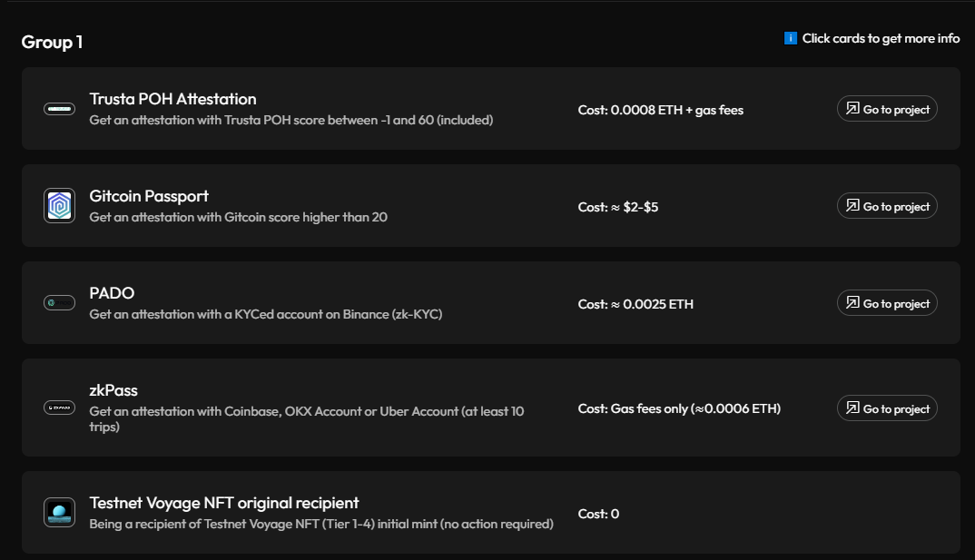Click PADO description about Binance zk-KYC
This screenshot has height=560, width=975.
click(x=265, y=315)
